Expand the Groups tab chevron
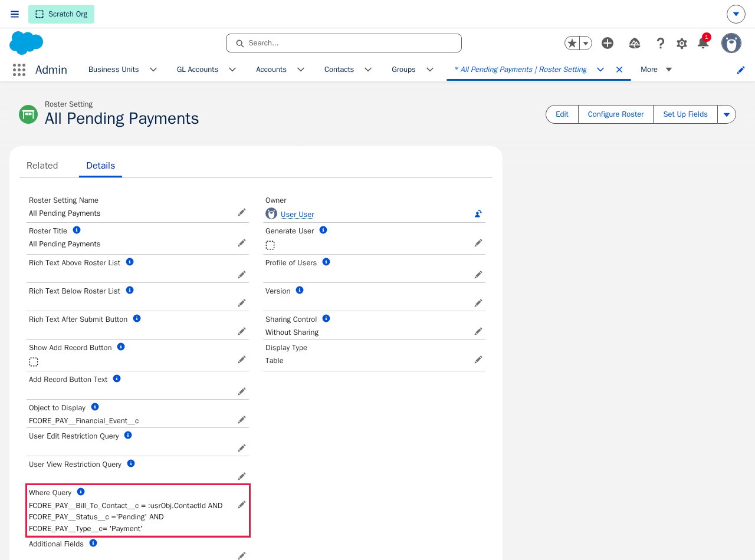Image resolution: width=755 pixels, height=560 pixels. pyautogui.click(x=430, y=70)
